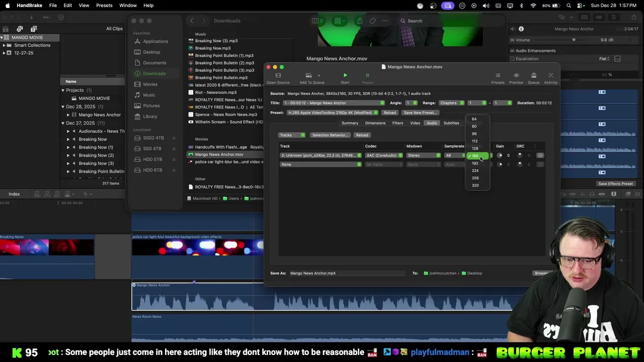Click the Open Source icon in HandBrake

[x=278, y=75]
